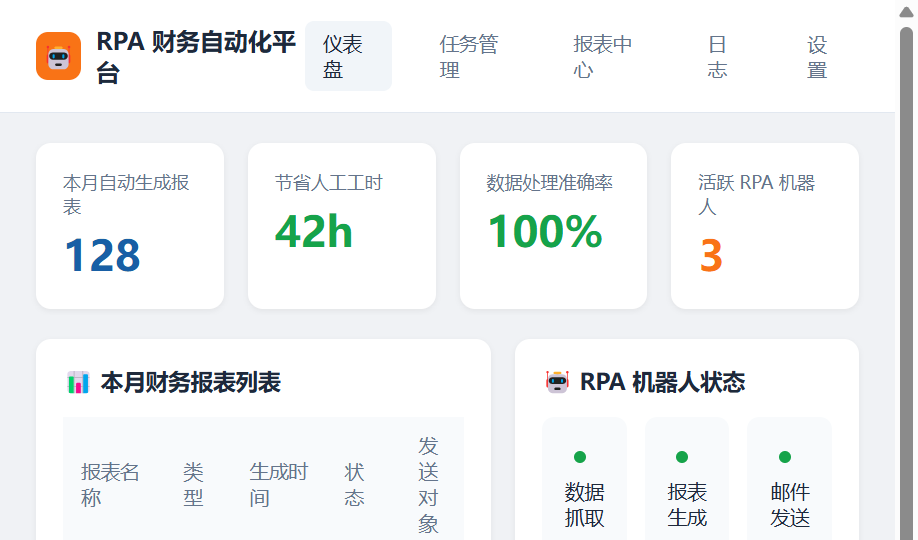918x540 pixels.
Task: Click the 128 report count value
Action: click(102, 255)
